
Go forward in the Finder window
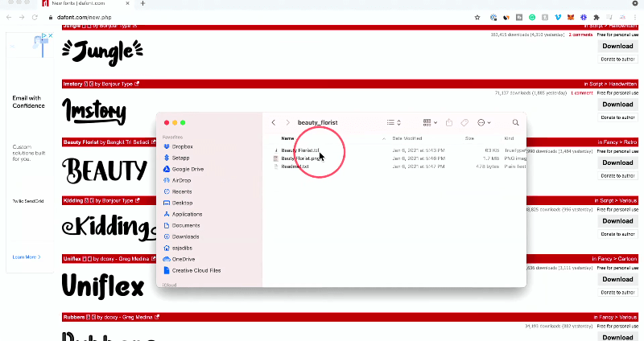287,122
